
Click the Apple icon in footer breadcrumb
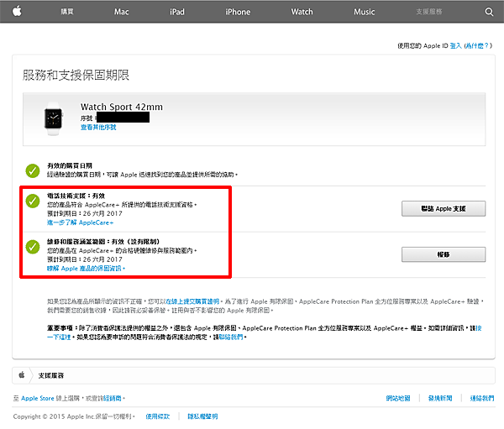pos(22,374)
